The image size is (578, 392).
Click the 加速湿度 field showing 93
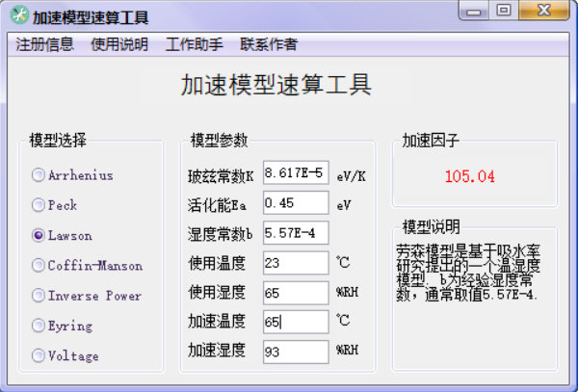click(x=296, y=352)
